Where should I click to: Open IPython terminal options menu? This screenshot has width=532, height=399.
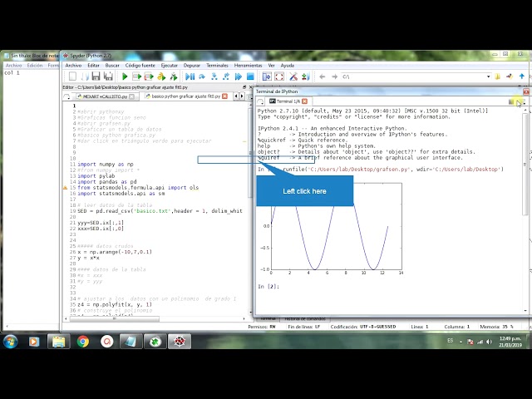click(523, 101)
